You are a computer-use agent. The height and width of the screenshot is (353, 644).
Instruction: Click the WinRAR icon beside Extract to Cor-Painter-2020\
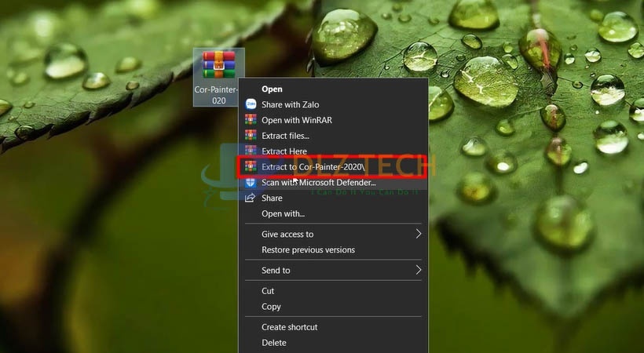coord(251,166)
